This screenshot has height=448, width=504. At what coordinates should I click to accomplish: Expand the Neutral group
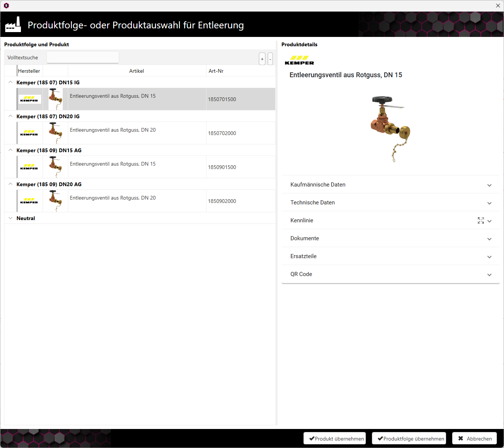(10, 218)
